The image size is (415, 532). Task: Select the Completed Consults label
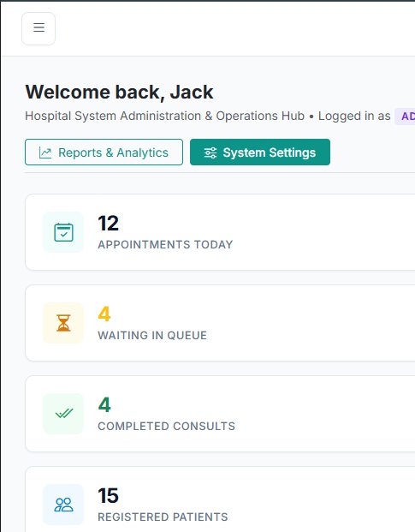pyautogui.click(x=166, y=426)
